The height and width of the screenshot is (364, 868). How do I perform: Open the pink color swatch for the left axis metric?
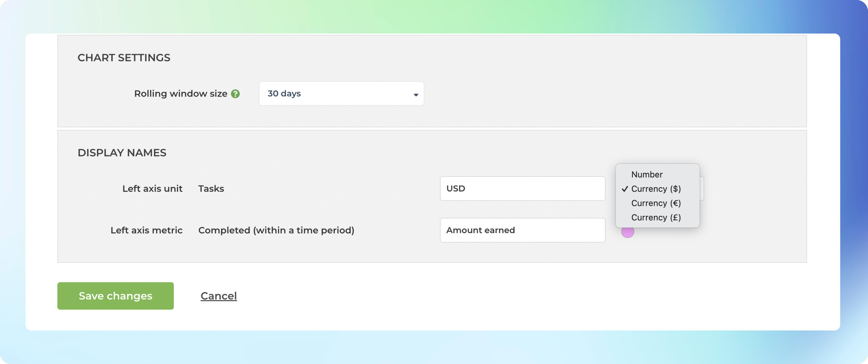[x=628, y=232]
